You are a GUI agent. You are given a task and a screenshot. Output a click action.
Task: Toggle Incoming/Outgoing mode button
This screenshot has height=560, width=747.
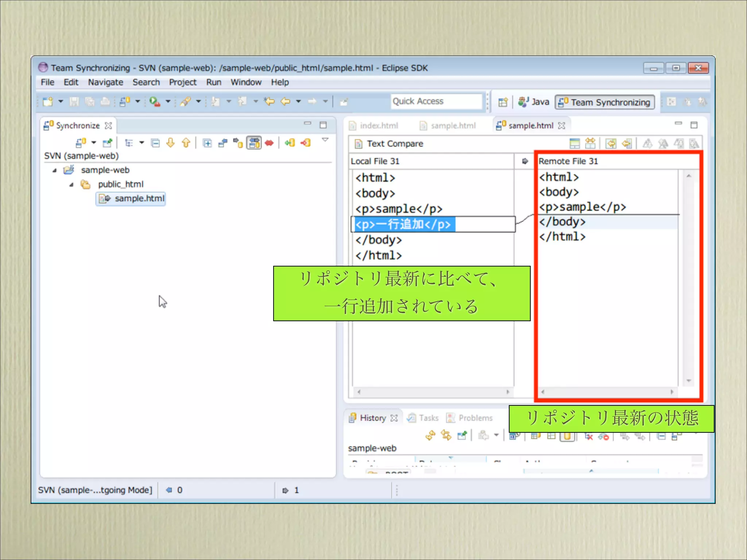pos(254,143)
